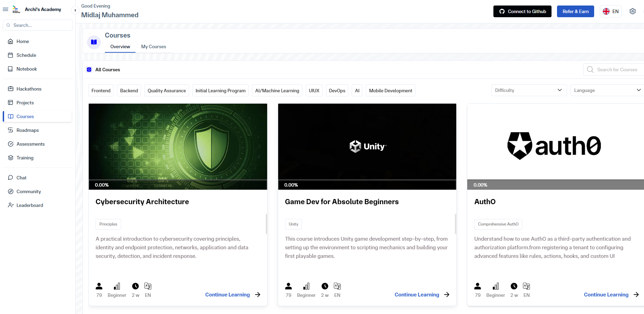Continue Learning the AuthO course
Image resolution: width=644 pixels, height=314 pixels.
point(611,295)
